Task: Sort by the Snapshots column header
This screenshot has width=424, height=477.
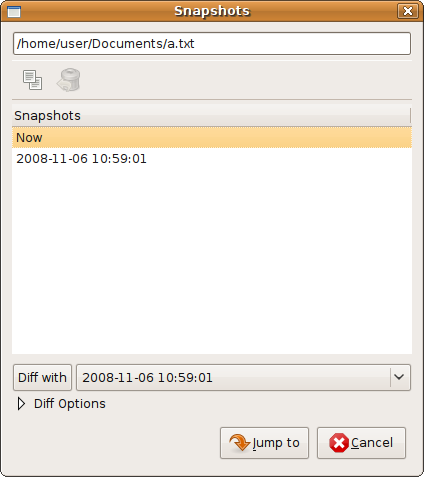Action: [211, 116]
